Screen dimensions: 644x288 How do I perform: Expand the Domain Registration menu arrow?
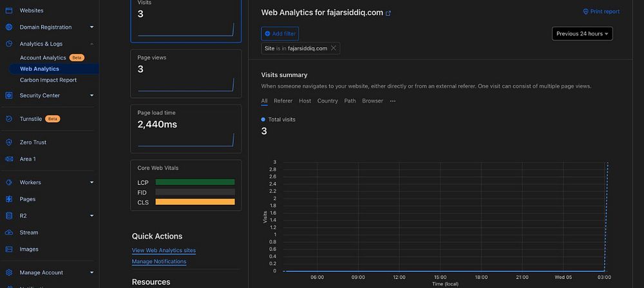[91, 27]
